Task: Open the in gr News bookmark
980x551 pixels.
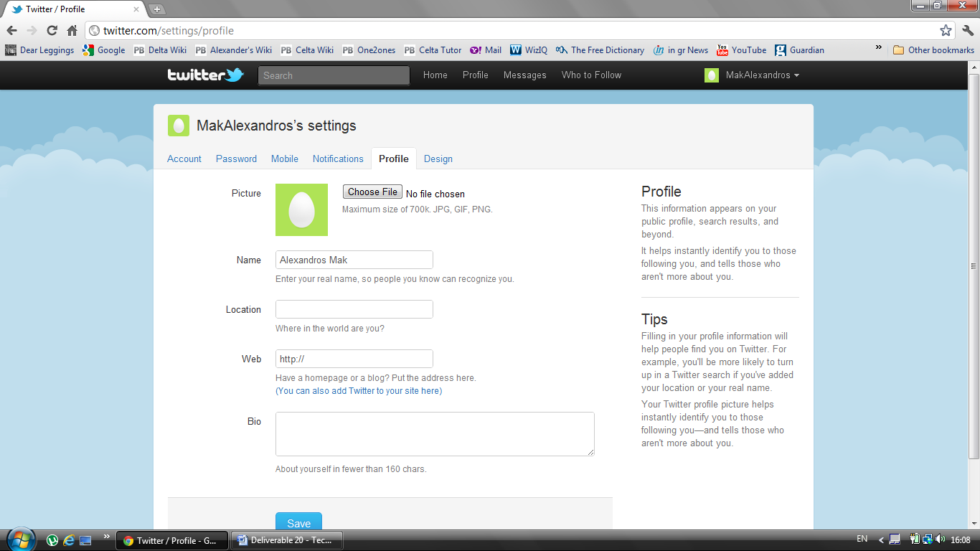Action: [681, 50]
